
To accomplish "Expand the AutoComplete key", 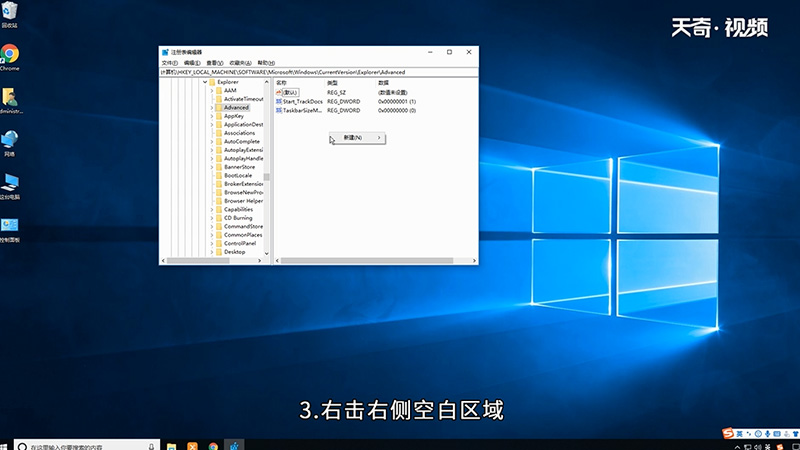I will coord(212,142).
